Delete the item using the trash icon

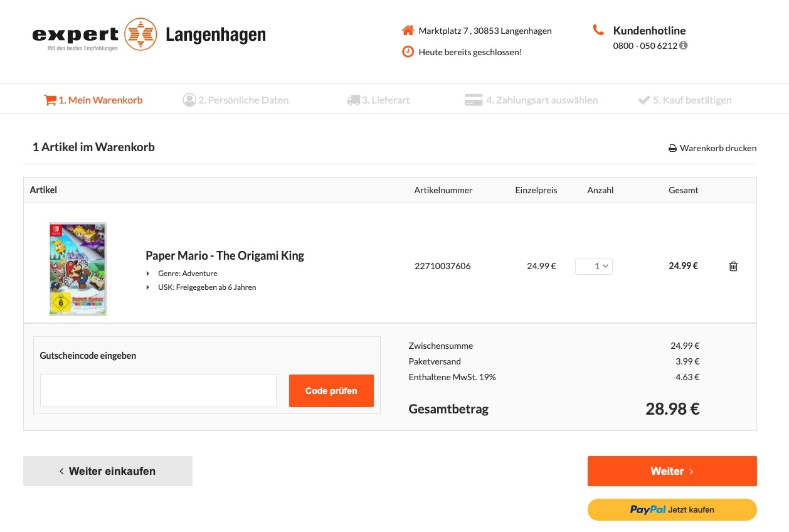733,266
